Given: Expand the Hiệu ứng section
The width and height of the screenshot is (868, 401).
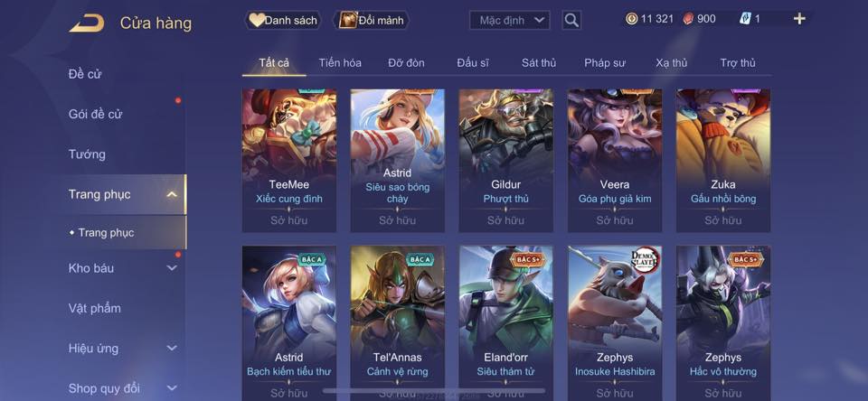Looking at the screenshot, I should [x=172, y=349].
